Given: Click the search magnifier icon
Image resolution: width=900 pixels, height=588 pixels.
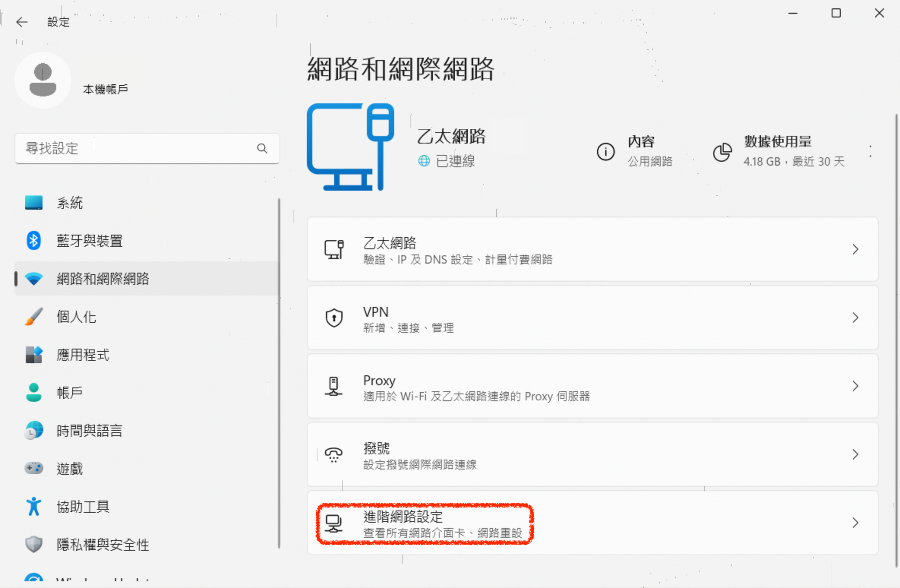Looking at the screenshot, I should pyautogui.click(x=262, y=149).
